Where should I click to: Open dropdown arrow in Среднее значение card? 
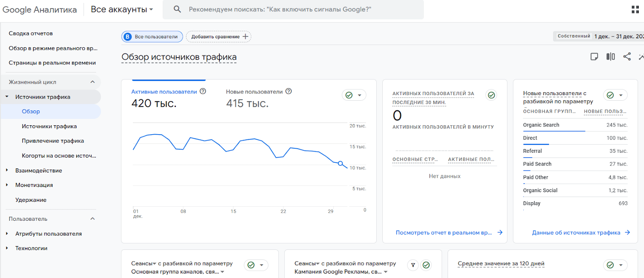(x=621, y=265)
